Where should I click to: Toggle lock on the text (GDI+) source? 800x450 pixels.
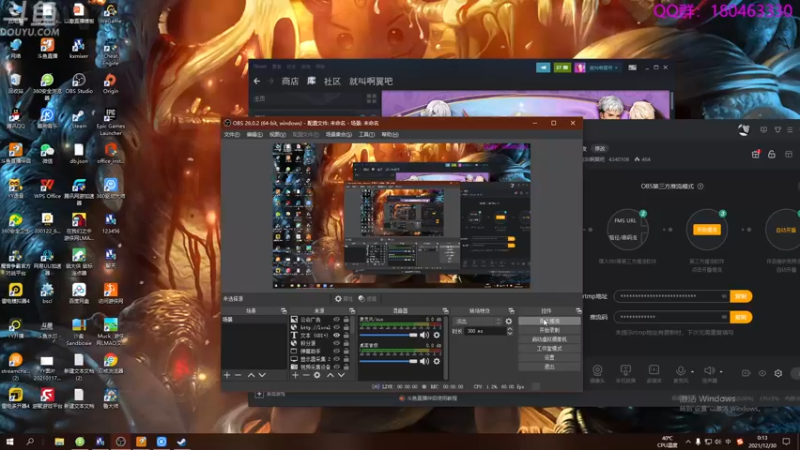[346, 335]
